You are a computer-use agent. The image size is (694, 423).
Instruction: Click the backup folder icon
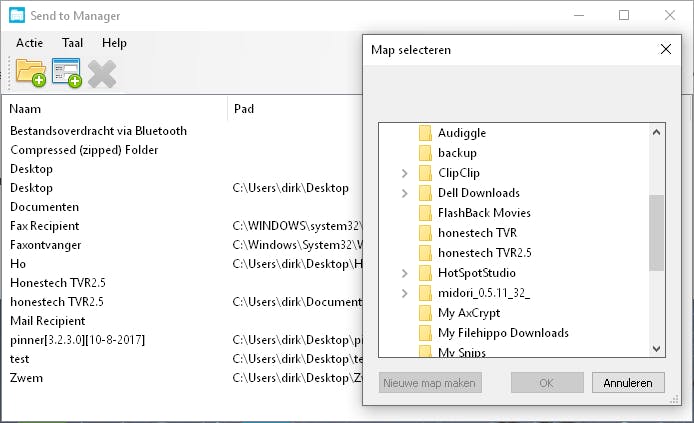tap(424, 153)
